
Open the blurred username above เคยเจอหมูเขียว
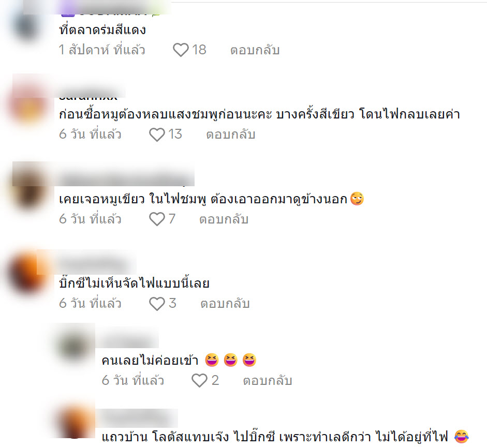(126, 180)
